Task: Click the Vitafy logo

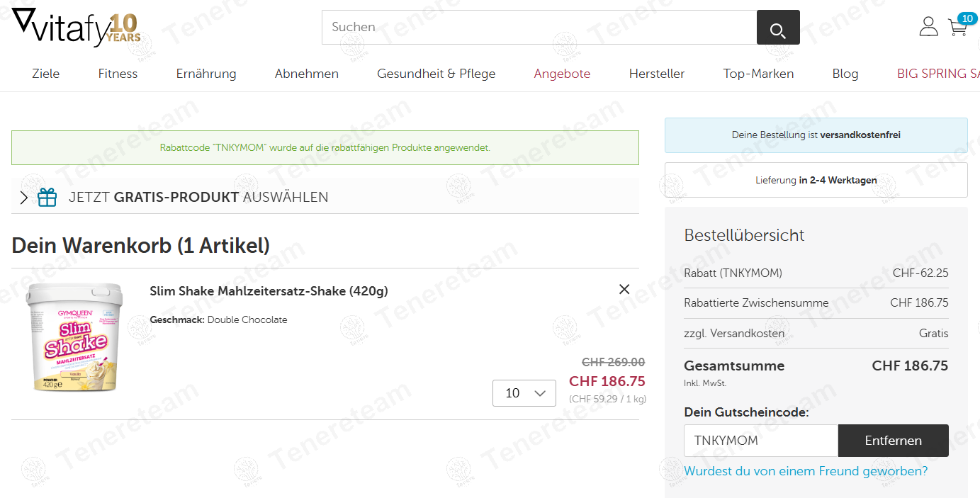Action: pos(77,28)
